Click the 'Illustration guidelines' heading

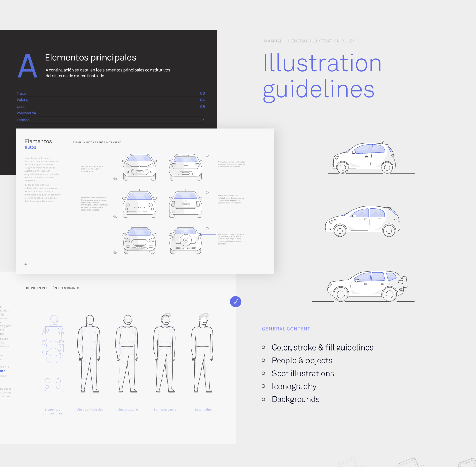[x=322, y=76]
